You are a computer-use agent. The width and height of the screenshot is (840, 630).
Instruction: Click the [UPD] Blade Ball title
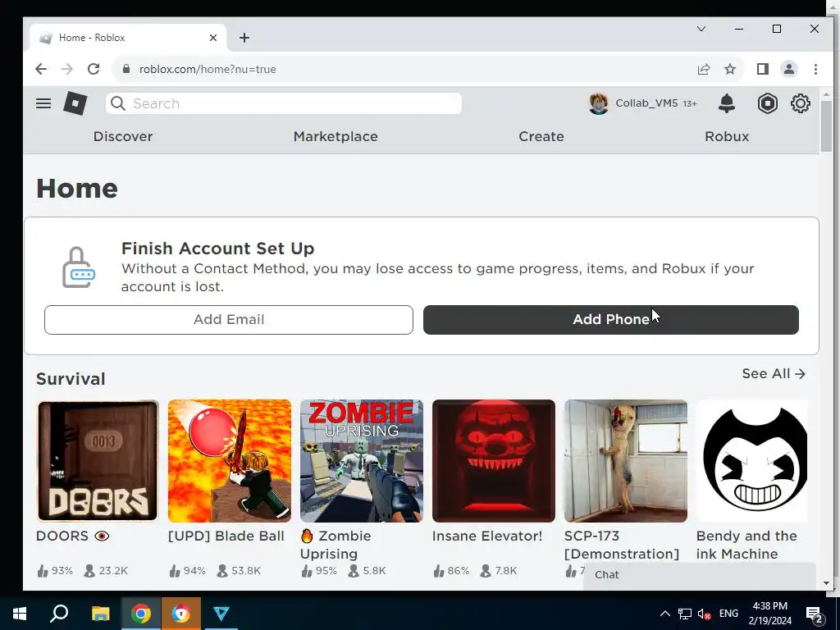click(226, 536)
